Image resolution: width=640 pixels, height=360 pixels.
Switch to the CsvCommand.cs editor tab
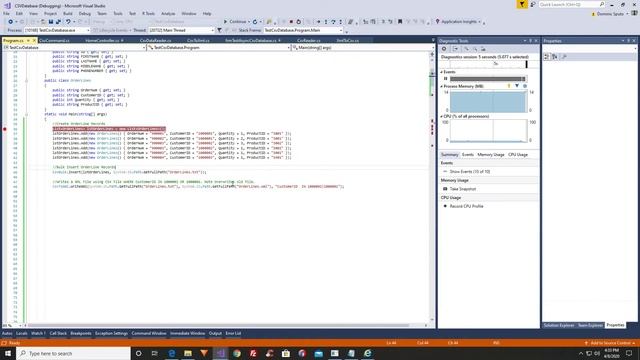54,40
